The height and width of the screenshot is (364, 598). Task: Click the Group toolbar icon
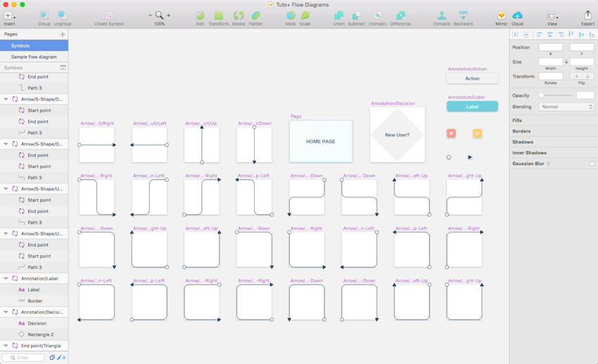(x=44, y=15)
